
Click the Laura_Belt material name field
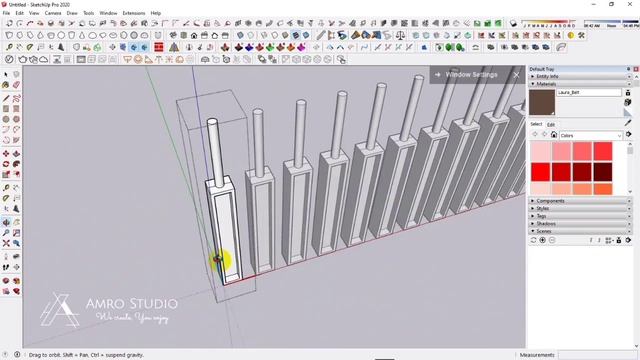589,93
